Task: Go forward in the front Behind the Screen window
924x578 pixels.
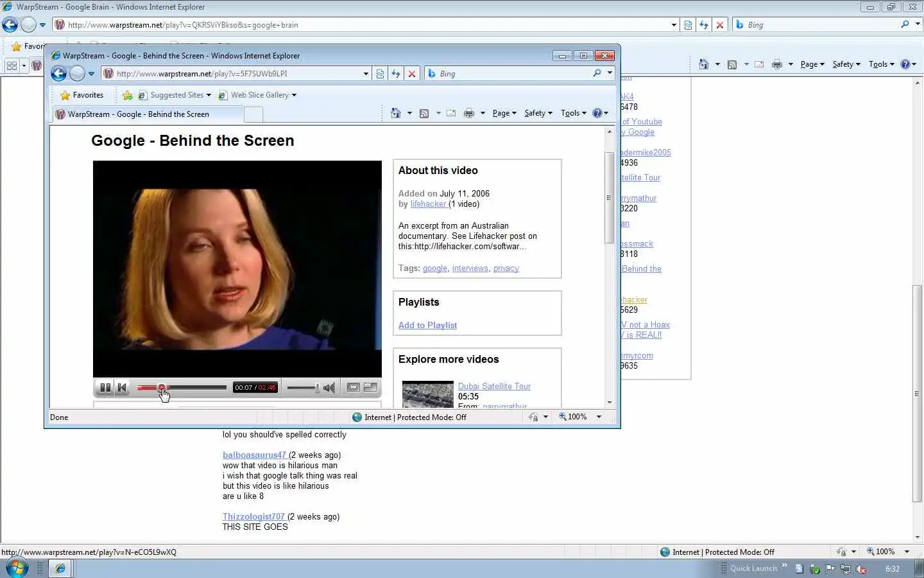Action: (x=77, y=73)
